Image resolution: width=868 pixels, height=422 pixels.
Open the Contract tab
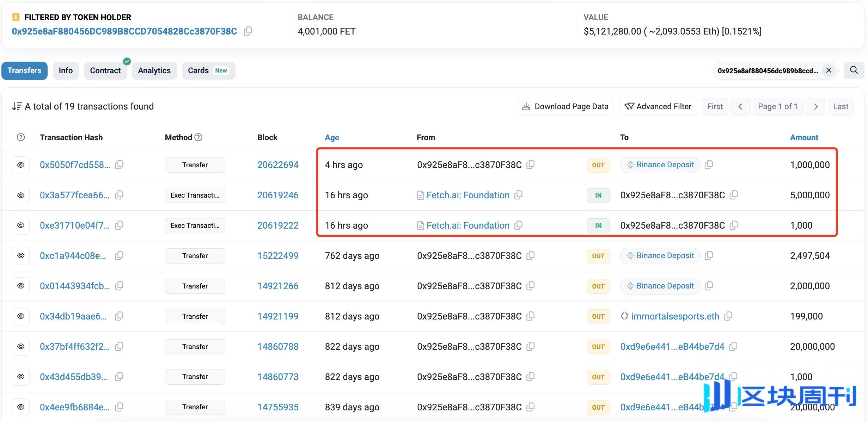click(105, 70)
